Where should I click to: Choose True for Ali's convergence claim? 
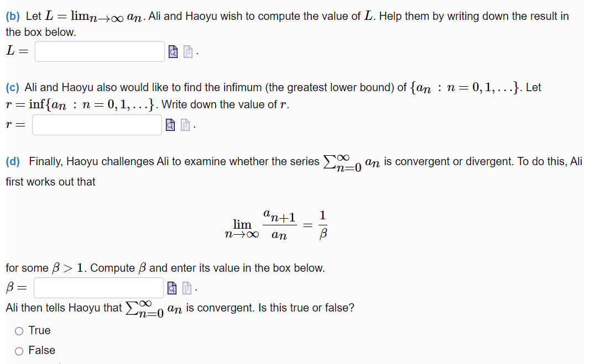18,330
